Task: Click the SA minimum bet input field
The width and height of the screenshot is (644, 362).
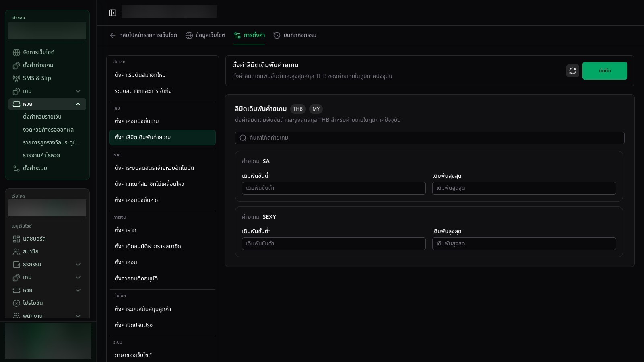Action: [x=334, y=188]
